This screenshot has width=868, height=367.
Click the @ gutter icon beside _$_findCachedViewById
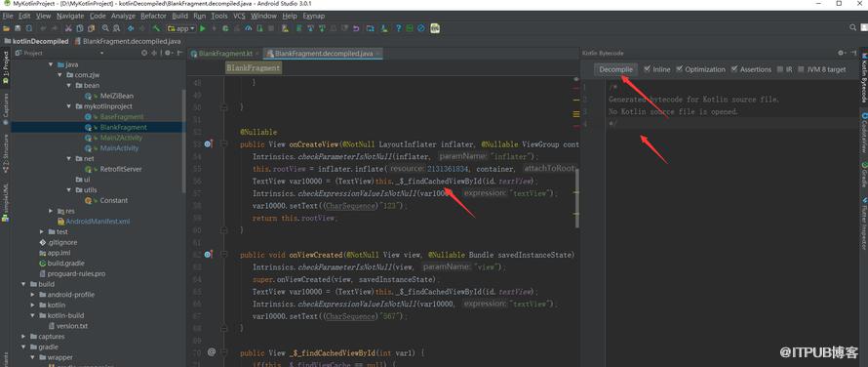coord(211,351)
